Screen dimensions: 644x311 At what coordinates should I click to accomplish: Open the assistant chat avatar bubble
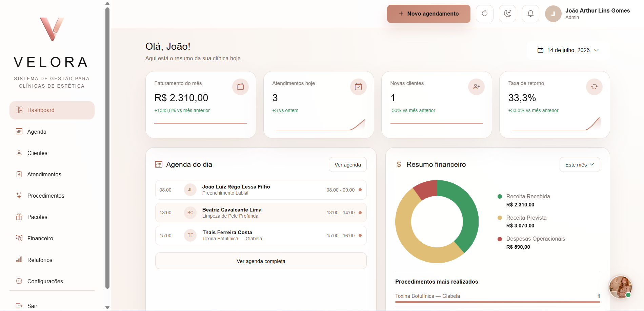point(621,287)
